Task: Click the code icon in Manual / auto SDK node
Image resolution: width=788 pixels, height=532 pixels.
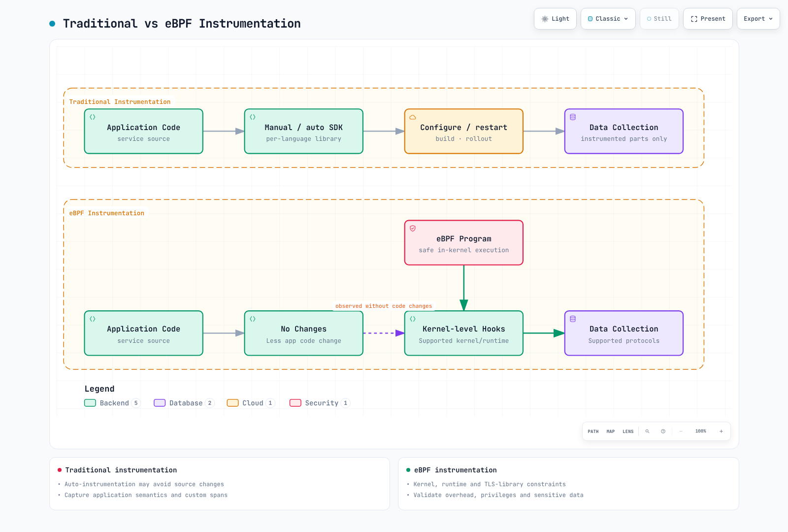Action: (253, 117)
